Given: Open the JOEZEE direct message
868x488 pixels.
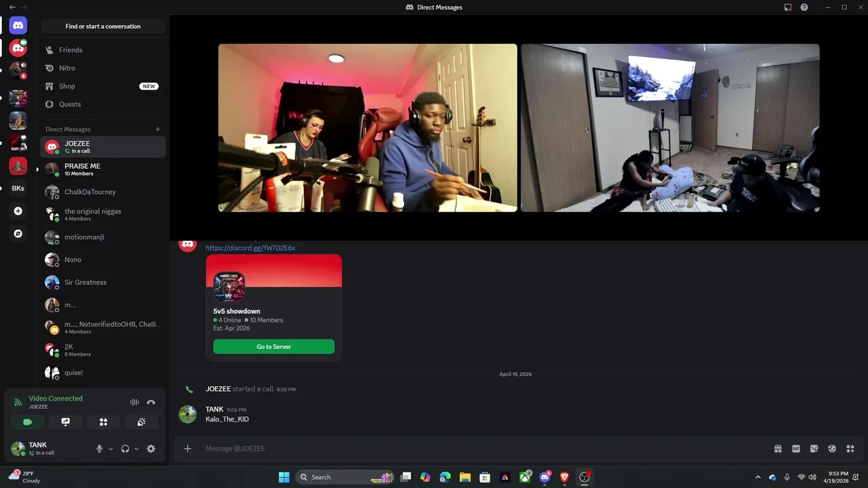Looking at the screenshot, I should [x=103, y=147].
